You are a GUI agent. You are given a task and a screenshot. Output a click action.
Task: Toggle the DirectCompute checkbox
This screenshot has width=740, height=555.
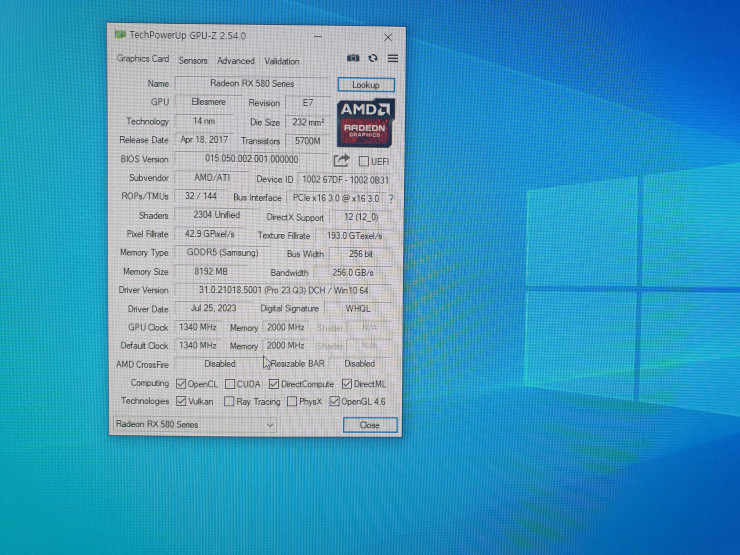tap(274, 384)
